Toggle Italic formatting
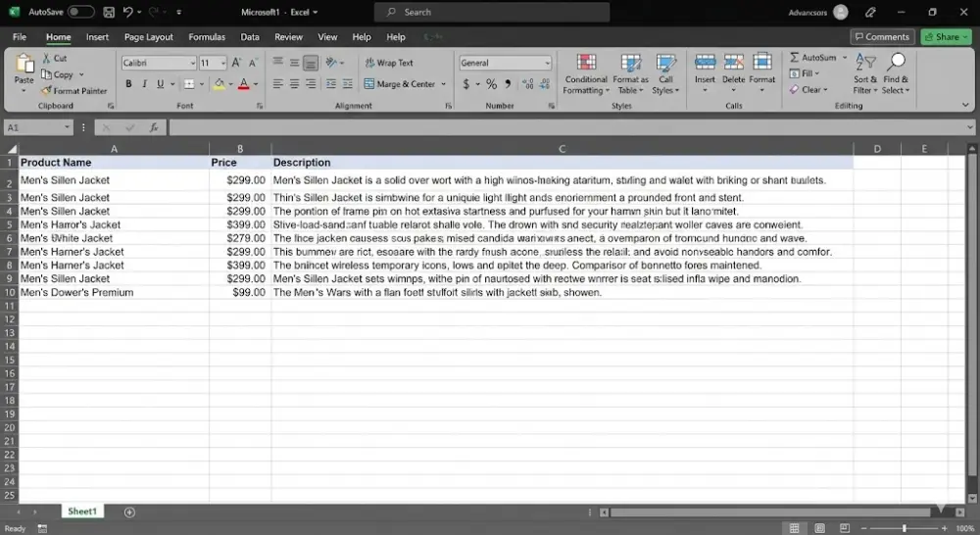Screen dimensions: 980x535 (144, 83)
